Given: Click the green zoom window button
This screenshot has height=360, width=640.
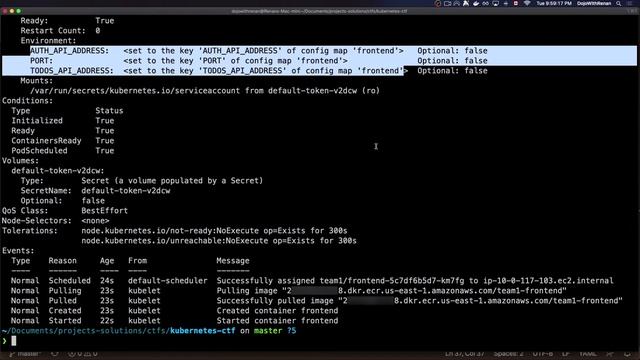Looking at the screenshot, I should pos(19,11).
